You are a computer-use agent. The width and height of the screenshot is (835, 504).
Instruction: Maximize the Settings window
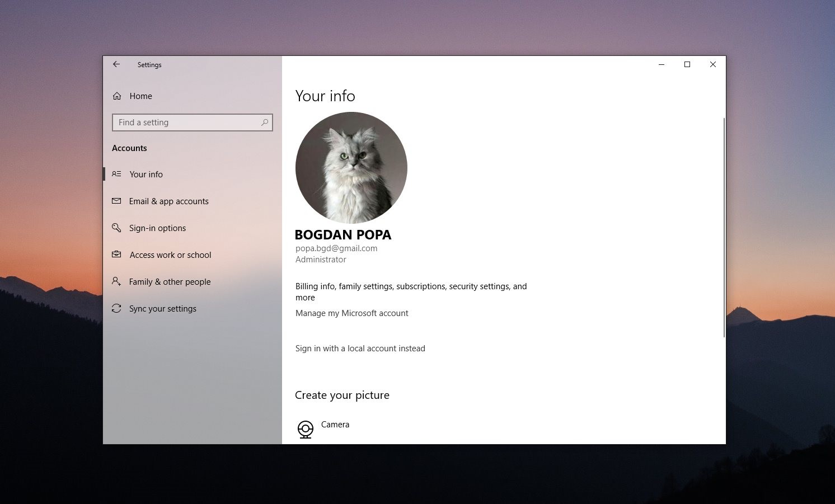[687, 64]
